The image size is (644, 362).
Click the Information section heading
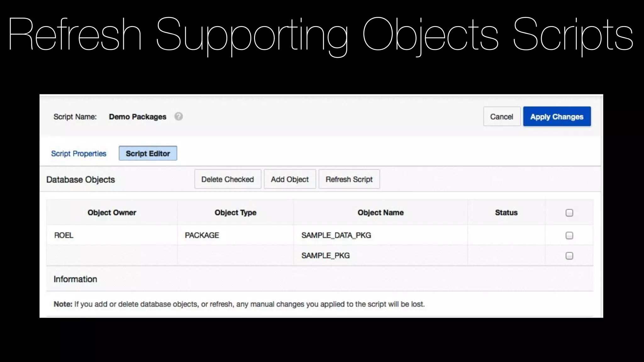75,279
